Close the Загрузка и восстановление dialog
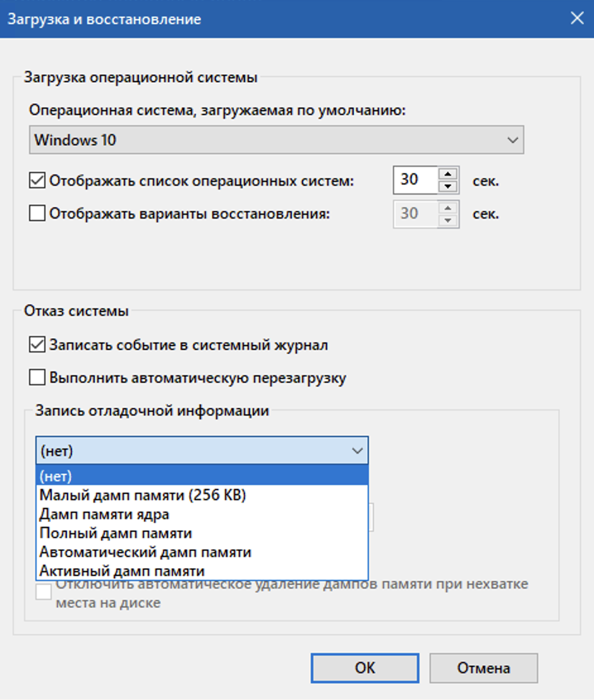This screenshot has width=594, height=700. pos(577,19)
